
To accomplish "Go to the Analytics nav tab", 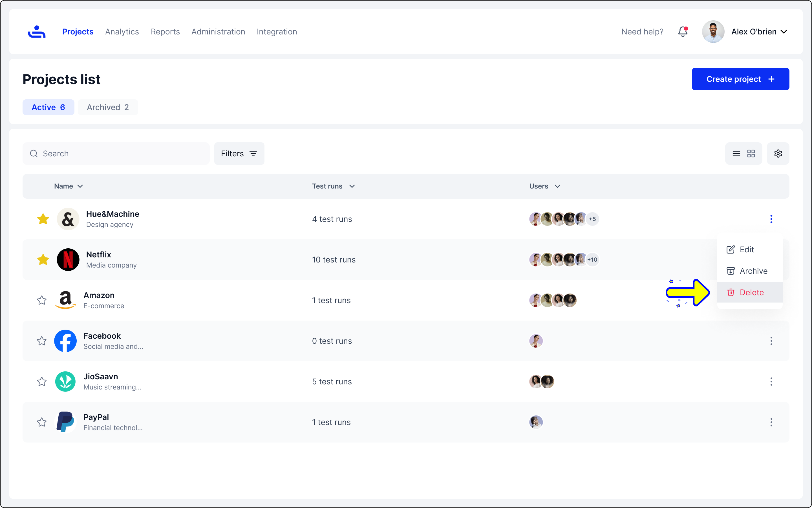I will tap(122, 32).
